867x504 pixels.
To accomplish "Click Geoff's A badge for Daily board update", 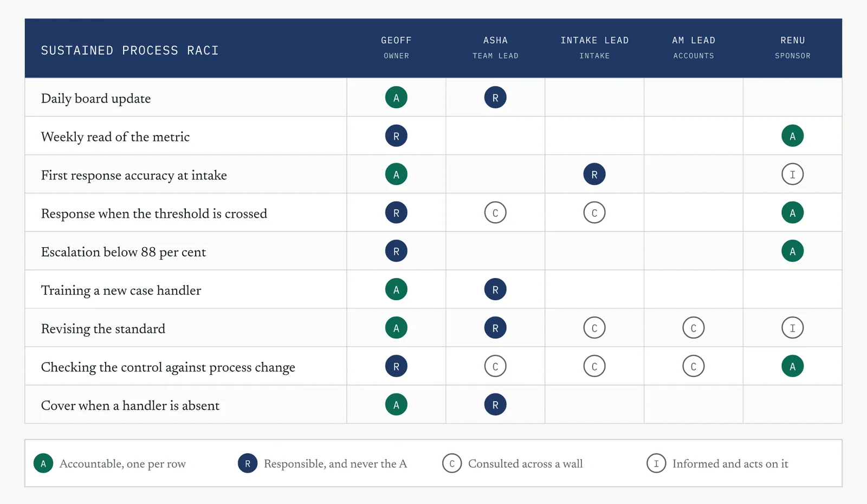I will tap(396, 98).
